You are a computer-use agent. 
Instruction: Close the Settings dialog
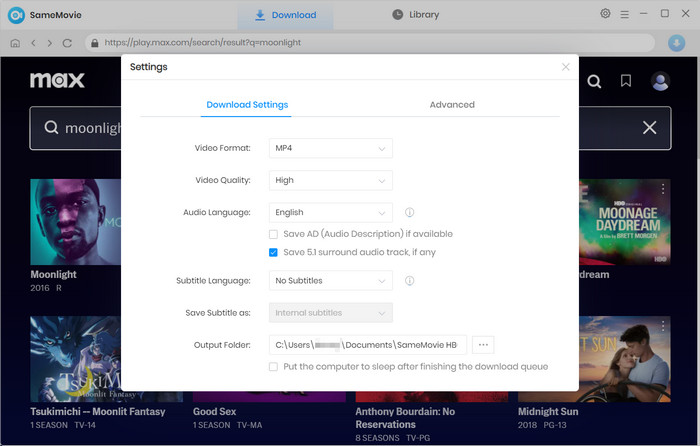[566, 67]
